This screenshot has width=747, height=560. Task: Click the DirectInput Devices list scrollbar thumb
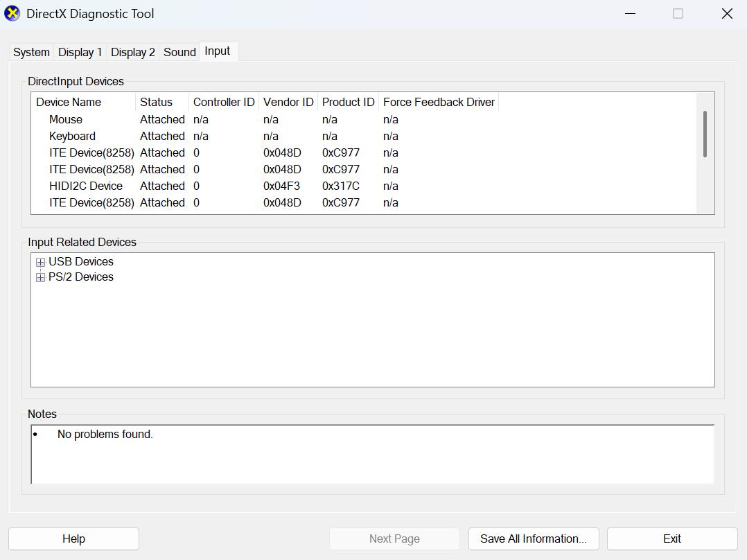705,134
